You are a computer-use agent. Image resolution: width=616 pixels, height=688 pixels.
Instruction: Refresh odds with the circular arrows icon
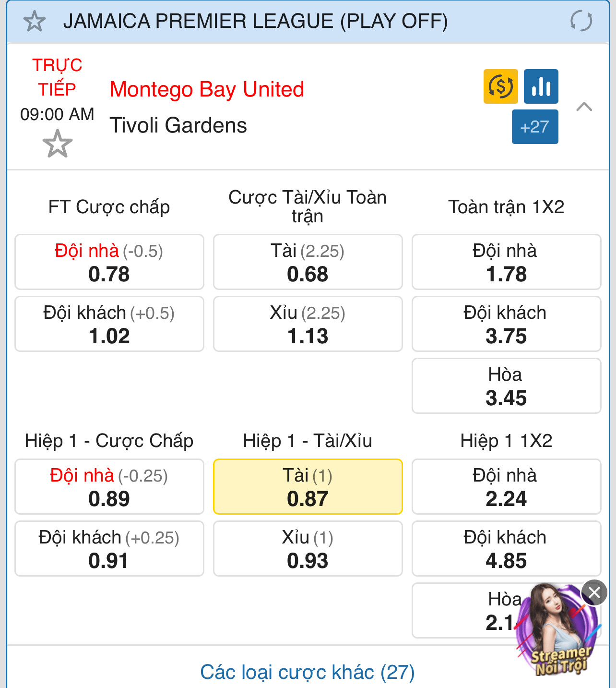(x=581, y=21)
